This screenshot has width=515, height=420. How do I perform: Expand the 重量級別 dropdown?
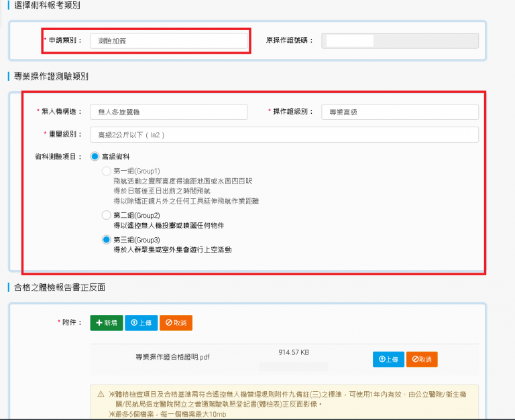pos(284,135)
